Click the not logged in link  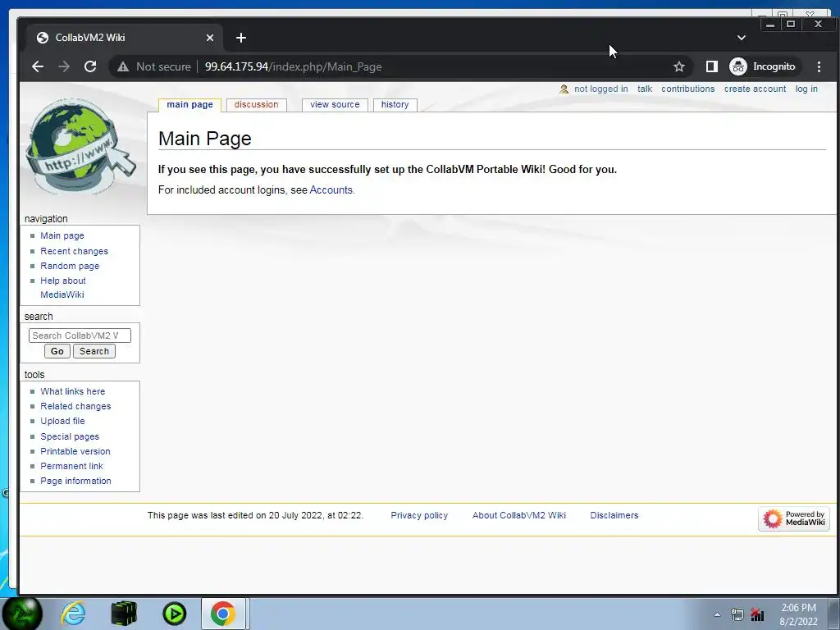(601, 89)
